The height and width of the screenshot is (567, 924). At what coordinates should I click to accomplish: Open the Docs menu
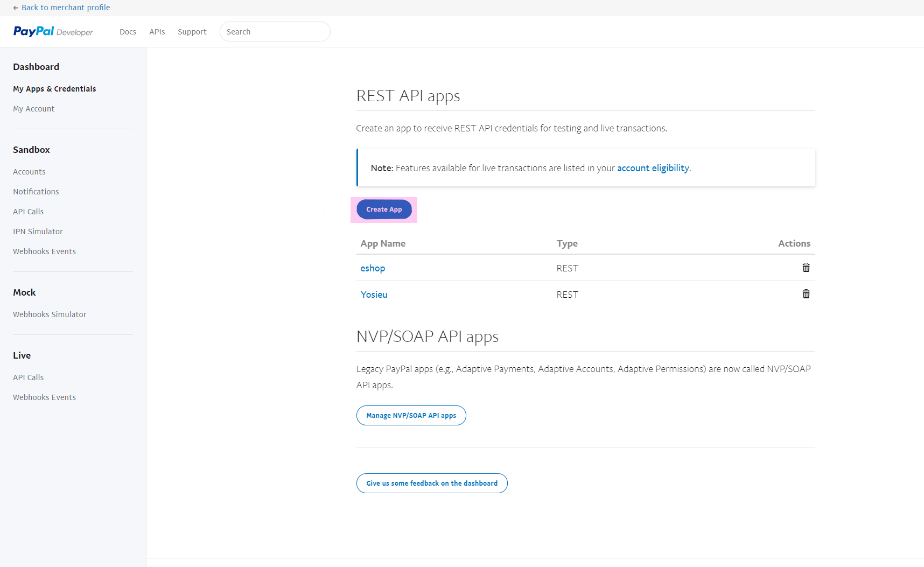coord(128,32)
